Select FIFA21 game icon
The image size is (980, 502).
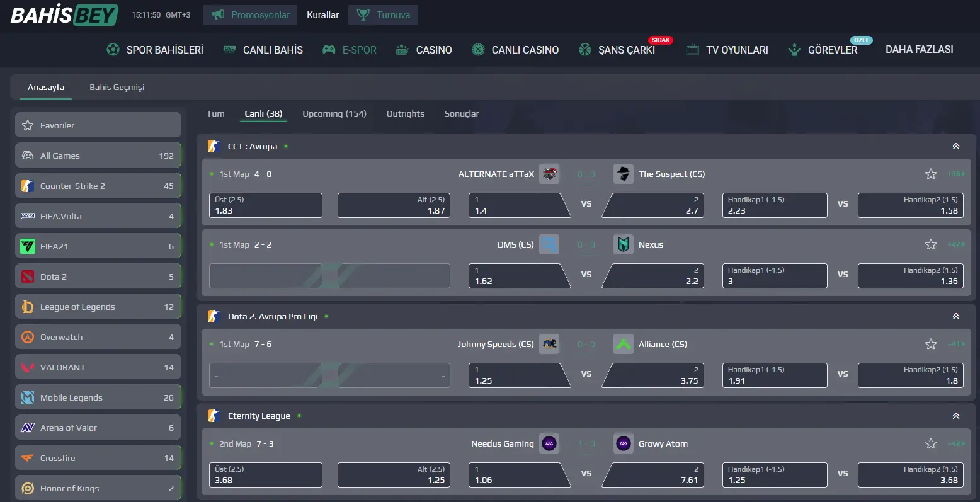pyautogui.click(x=28, y=246)
